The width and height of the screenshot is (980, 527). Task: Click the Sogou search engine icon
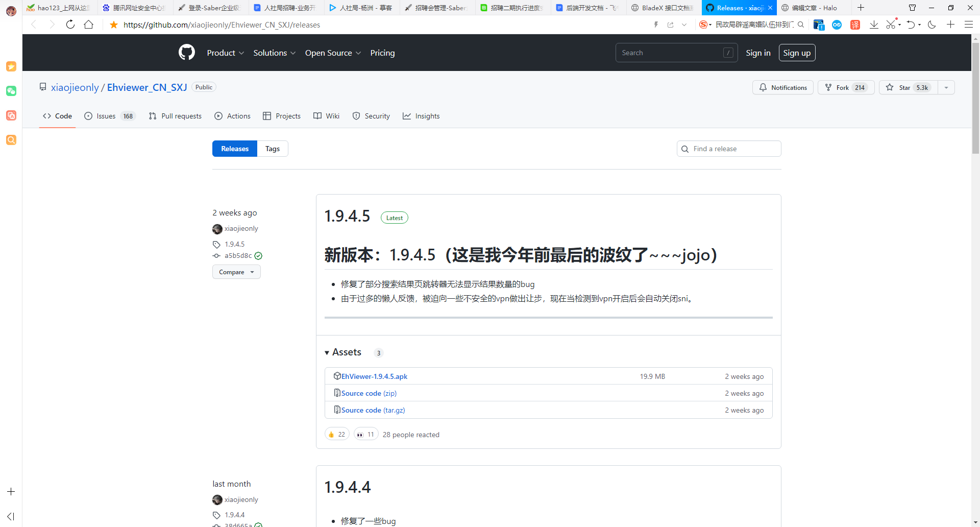coord(703,25)
